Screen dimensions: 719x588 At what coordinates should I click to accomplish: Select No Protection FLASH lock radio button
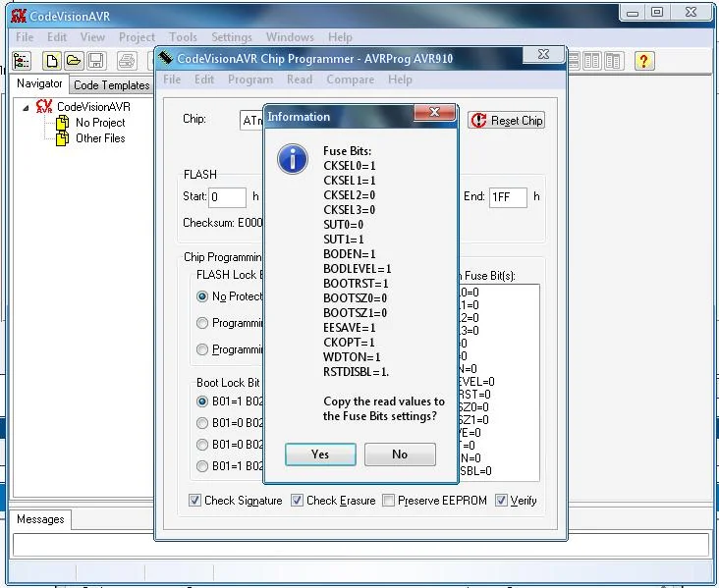[x=201, y=296]
